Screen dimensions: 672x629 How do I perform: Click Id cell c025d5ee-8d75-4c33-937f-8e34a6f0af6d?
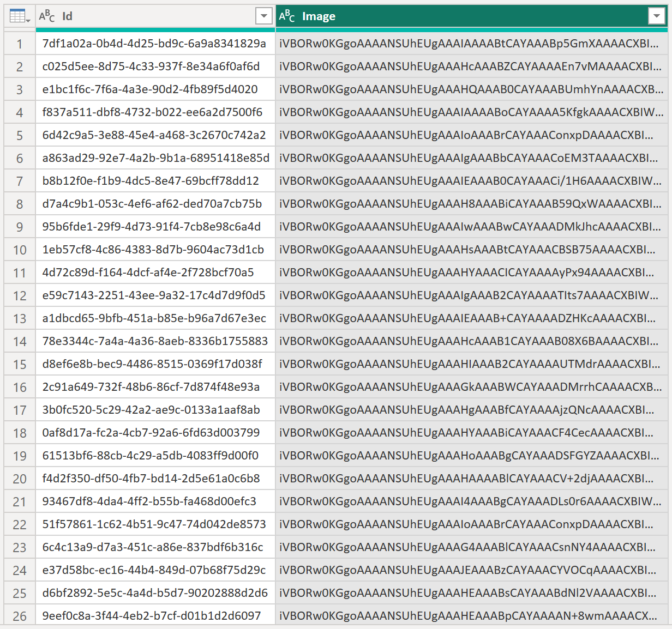point(155,66)
